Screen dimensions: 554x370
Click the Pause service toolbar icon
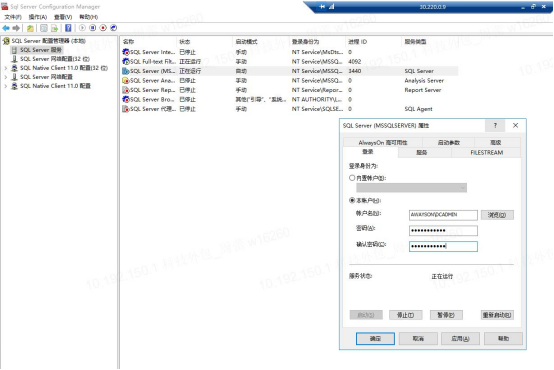93,28
